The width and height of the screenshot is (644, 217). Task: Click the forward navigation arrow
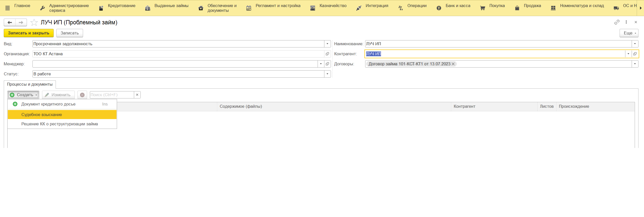[x=21, y=23]
